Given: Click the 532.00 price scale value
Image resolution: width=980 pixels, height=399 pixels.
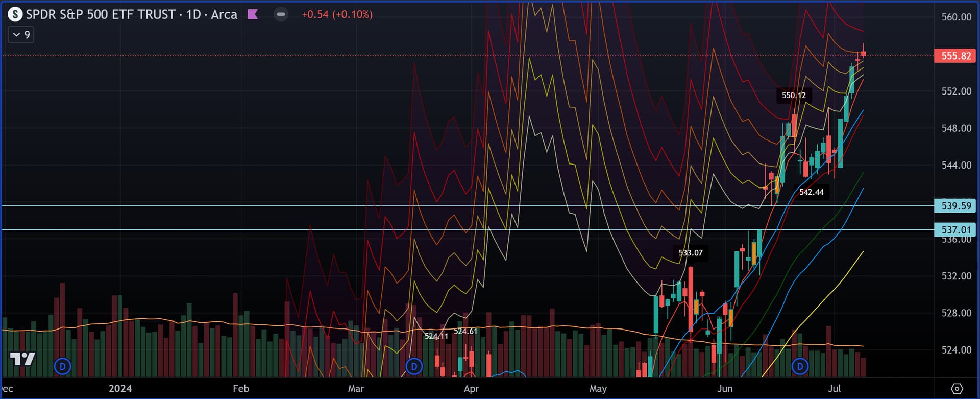Looking at the screenshot, I should (957, 276).
